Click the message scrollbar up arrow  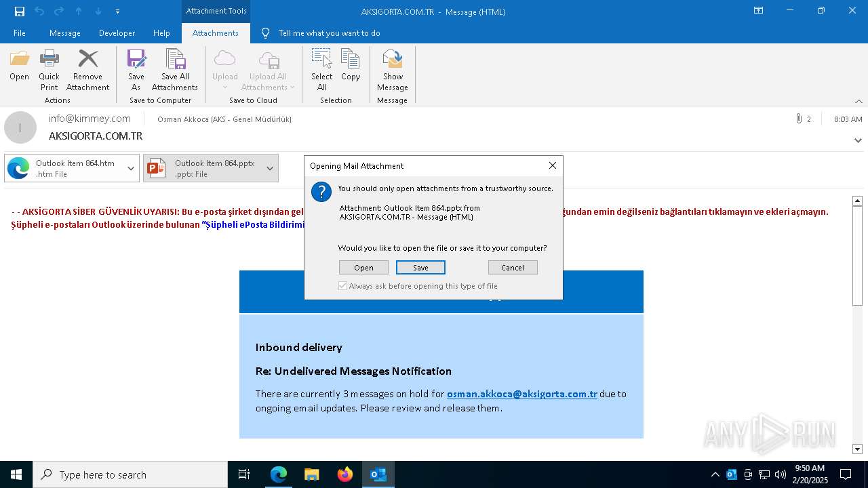point(857,201)
